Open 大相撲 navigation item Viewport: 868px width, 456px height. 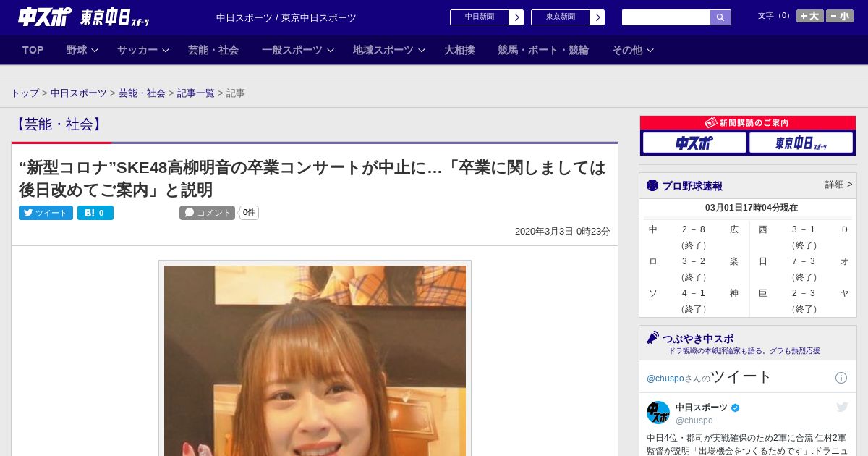pyautogui.click(x=459, y=50)
